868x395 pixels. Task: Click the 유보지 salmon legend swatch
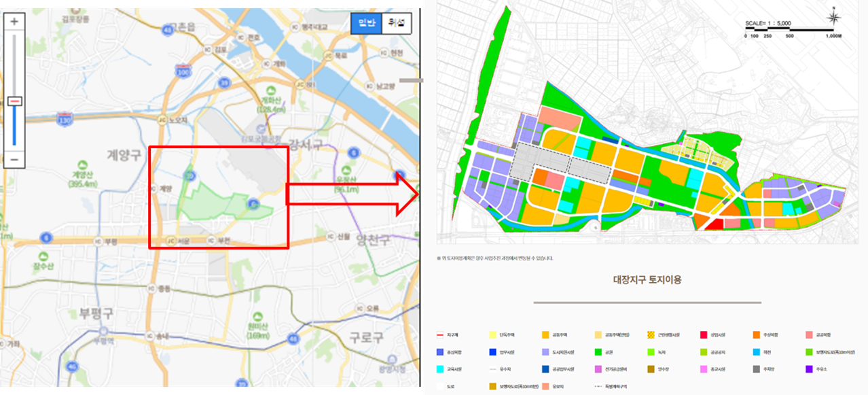coord(545,386)
